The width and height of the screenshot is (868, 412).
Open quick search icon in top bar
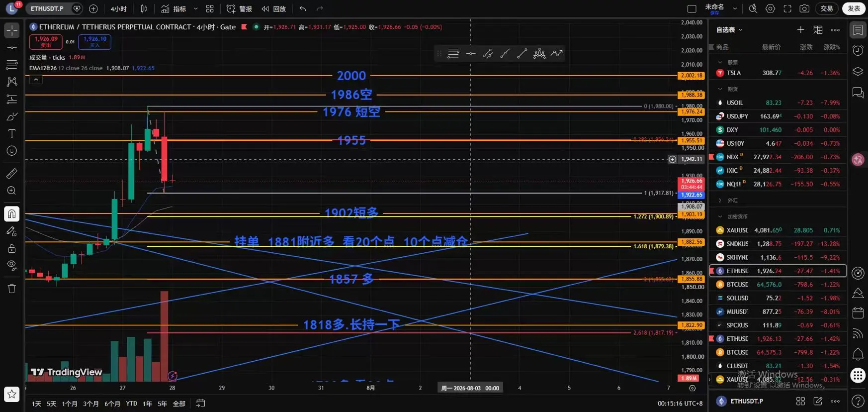point(753,8)
